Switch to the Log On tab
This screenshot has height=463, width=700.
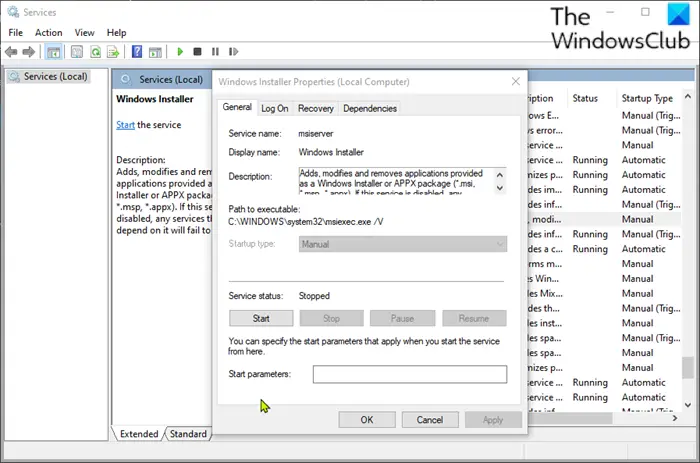click(275, 108)
